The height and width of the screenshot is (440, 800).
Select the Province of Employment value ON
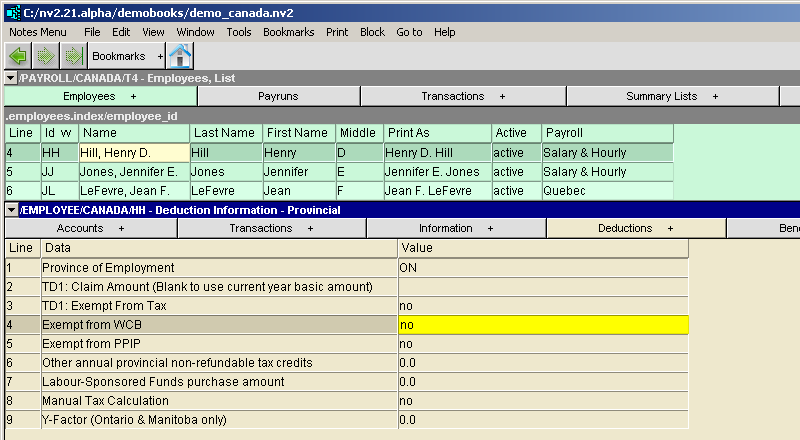tap(543, 268)
